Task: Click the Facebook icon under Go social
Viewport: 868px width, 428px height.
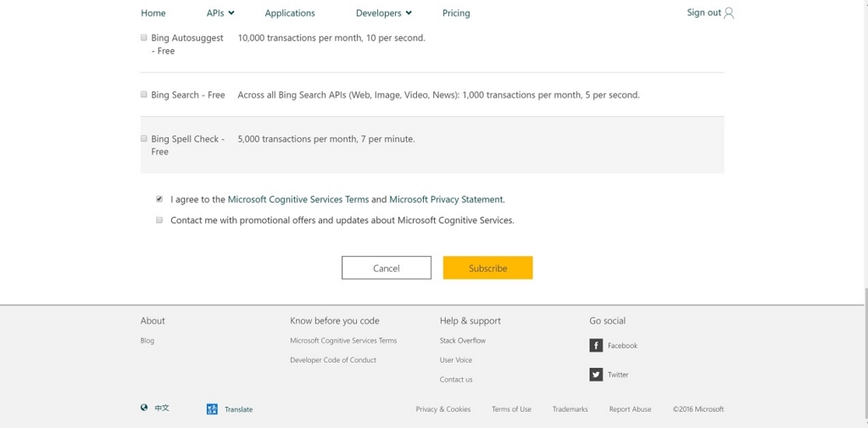Action: coord(596,346)
